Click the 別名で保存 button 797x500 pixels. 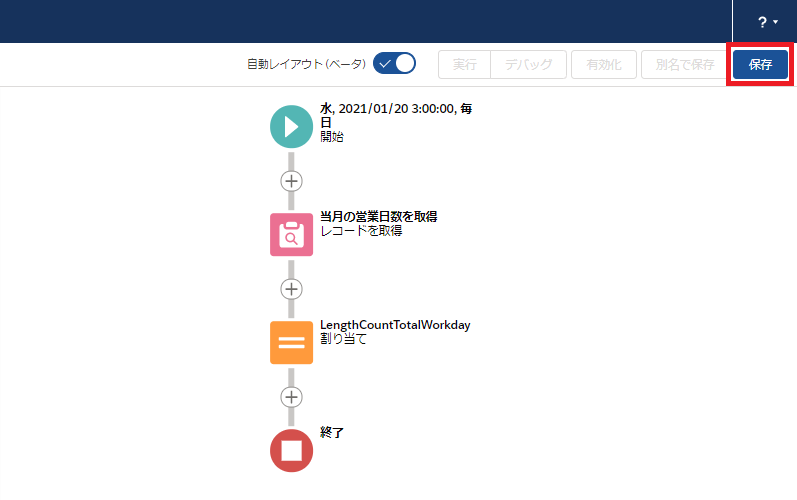685,65
